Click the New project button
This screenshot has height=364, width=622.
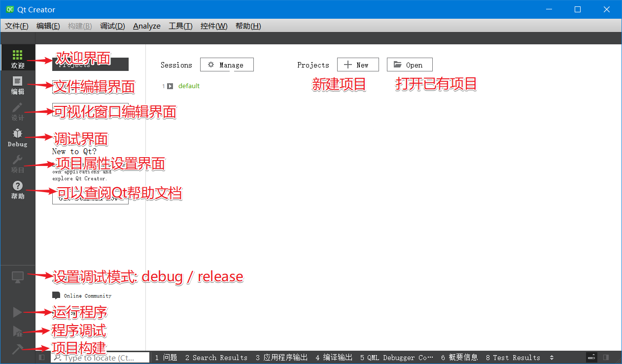coord(358,65)
